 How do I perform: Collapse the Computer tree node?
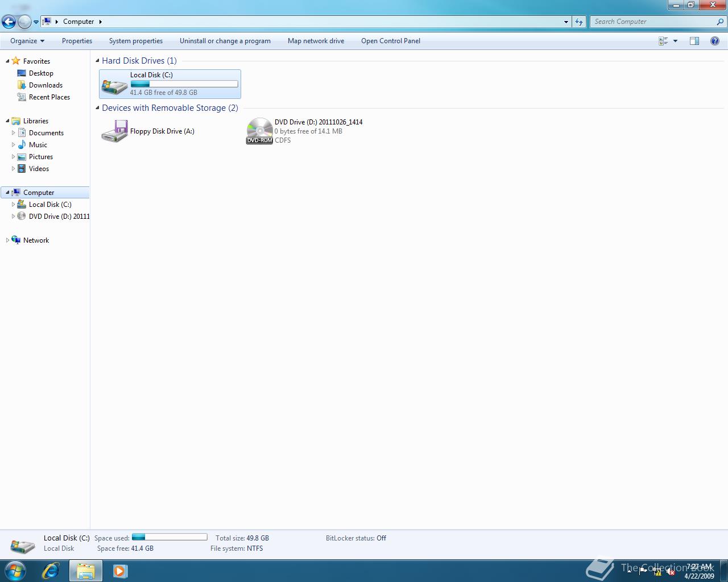coord(7,193)
